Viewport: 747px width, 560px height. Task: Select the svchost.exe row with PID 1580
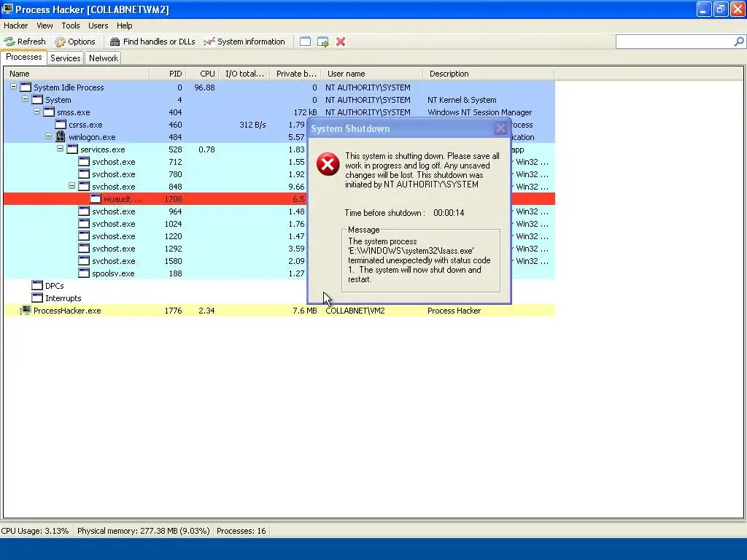pos(279,261)
